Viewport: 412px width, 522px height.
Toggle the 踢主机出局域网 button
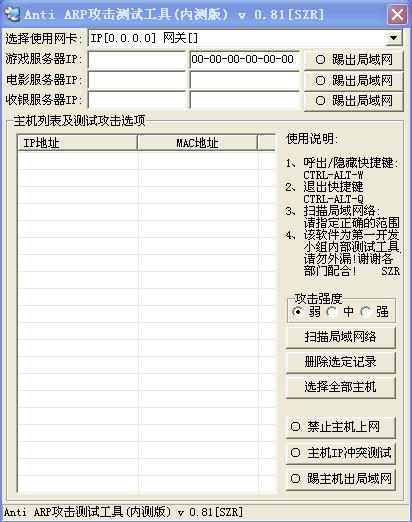click(340, 479)
